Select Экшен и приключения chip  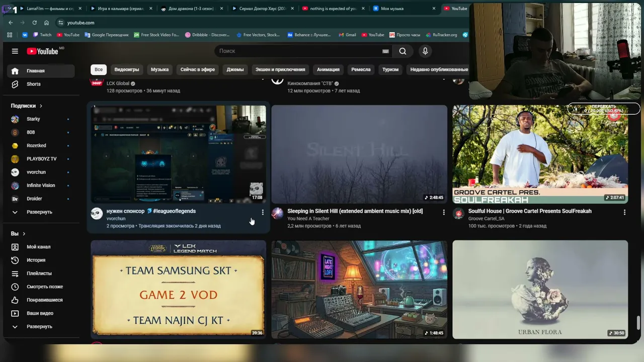[x=280, y=69]
